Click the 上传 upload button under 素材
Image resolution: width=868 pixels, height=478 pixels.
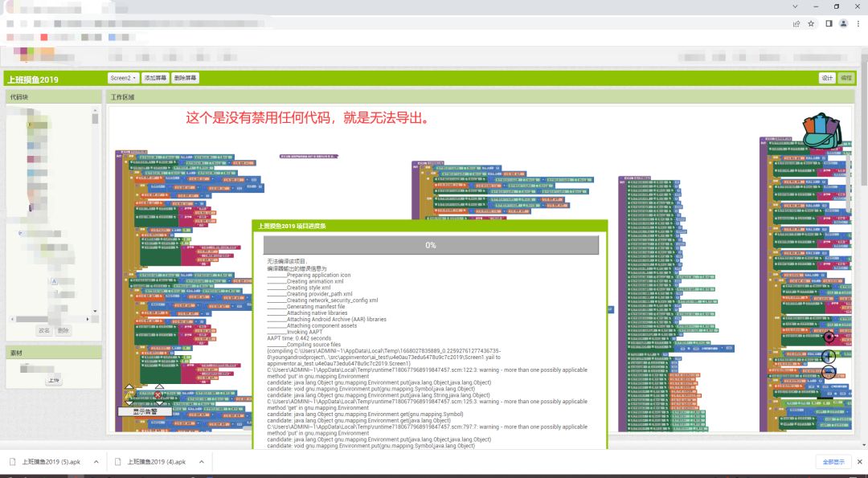54,381
